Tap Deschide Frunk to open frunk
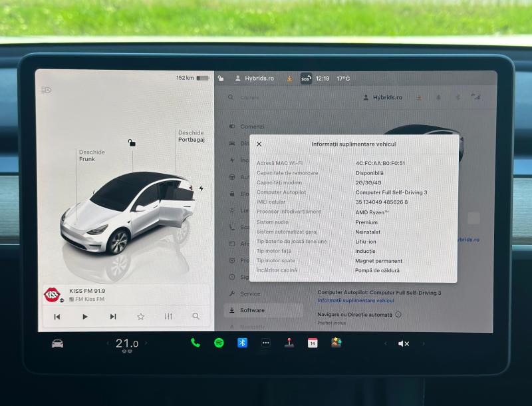Screen dimensions: 532x406 (92, 156)
